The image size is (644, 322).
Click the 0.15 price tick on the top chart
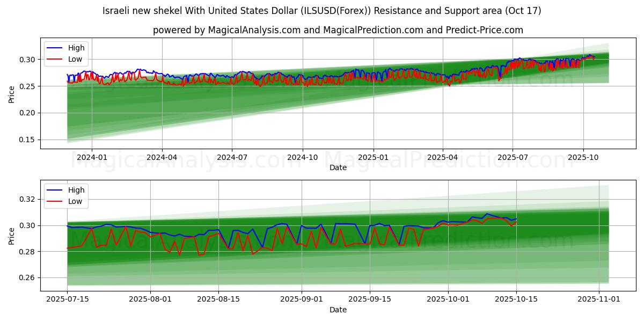click(x=28, y=140)
